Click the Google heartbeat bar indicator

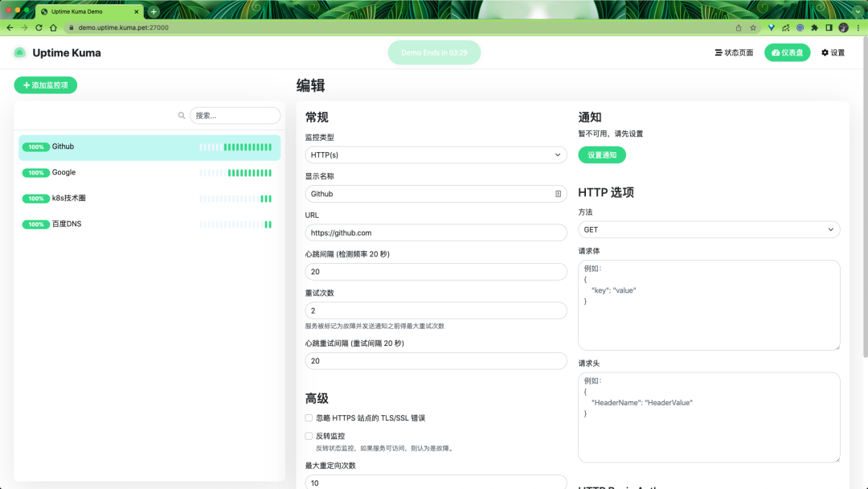pyautogui.click(x=235, y=173)
